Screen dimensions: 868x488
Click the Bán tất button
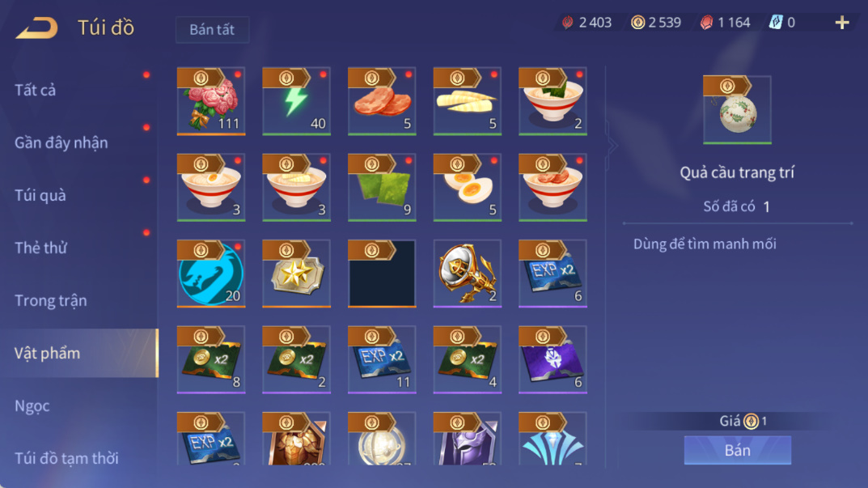(x=212, y=29)
